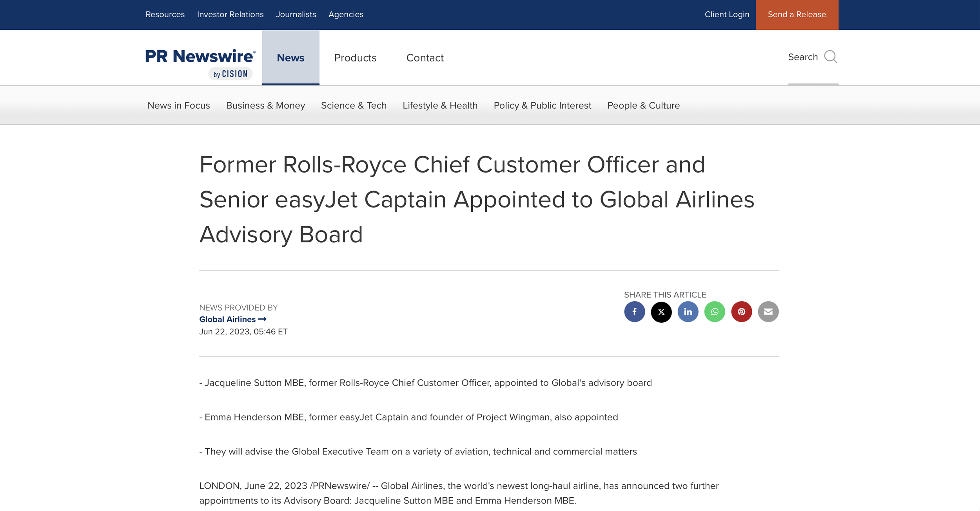
Task: Open the Contact menu
Action: tap(425, 58)
